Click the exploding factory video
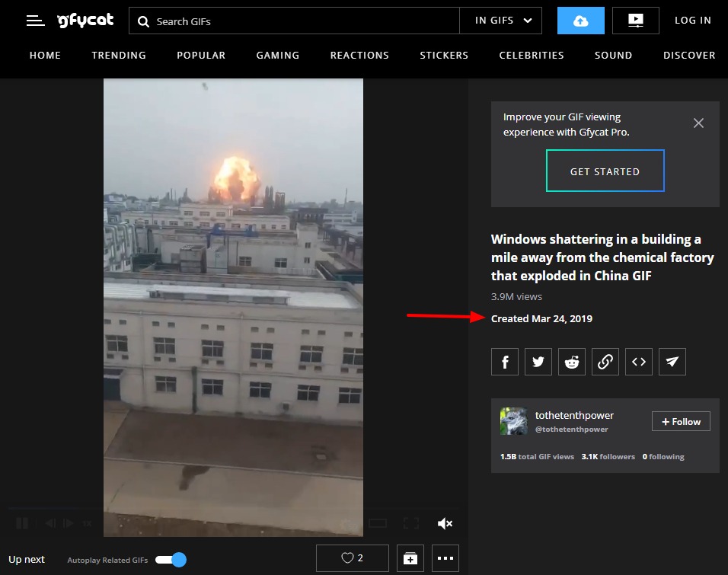Screen dimensions: 728x575 (233, 308)
